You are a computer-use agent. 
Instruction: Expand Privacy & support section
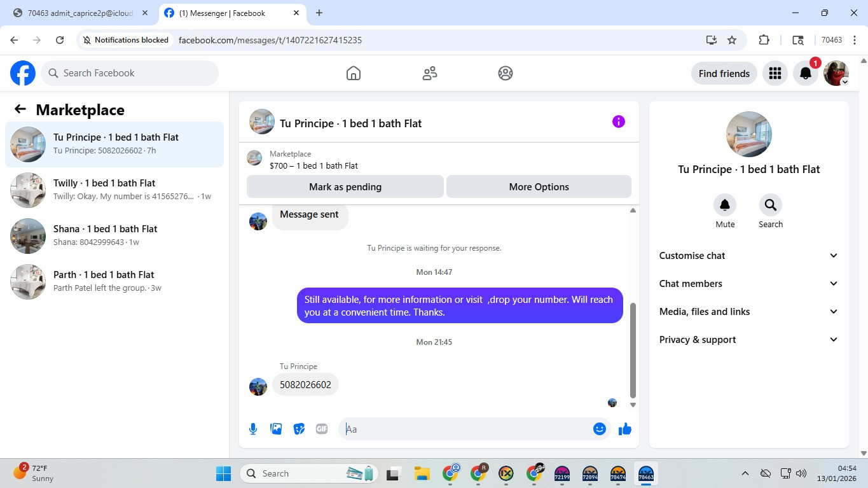click(x=749, y=340)
